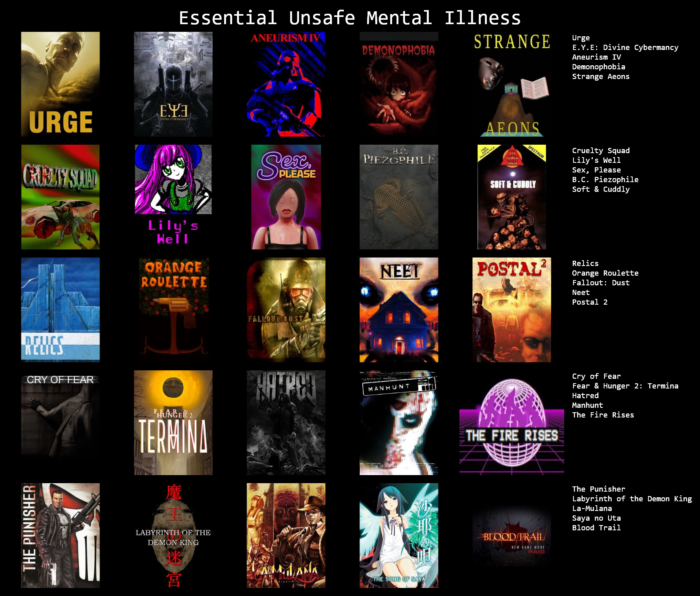
Task: Select the Strange Aeons cover
Action: (512, 84)
